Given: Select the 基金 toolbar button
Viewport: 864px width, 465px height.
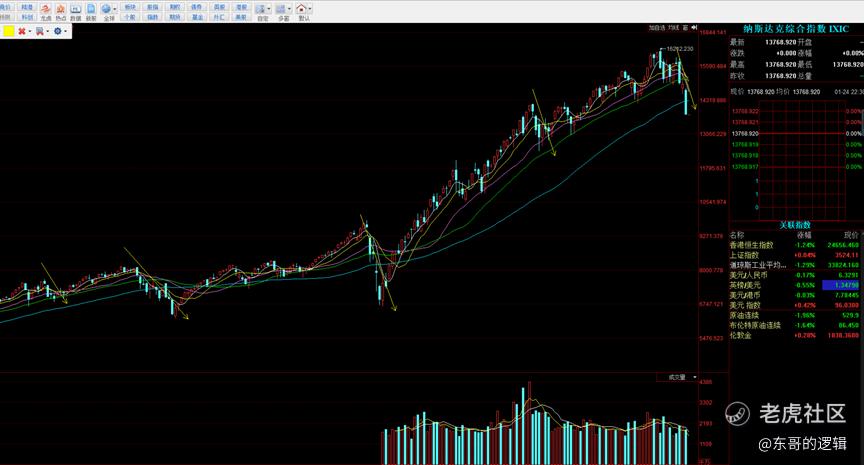Looking at the screenshot, I should (197, 17).
